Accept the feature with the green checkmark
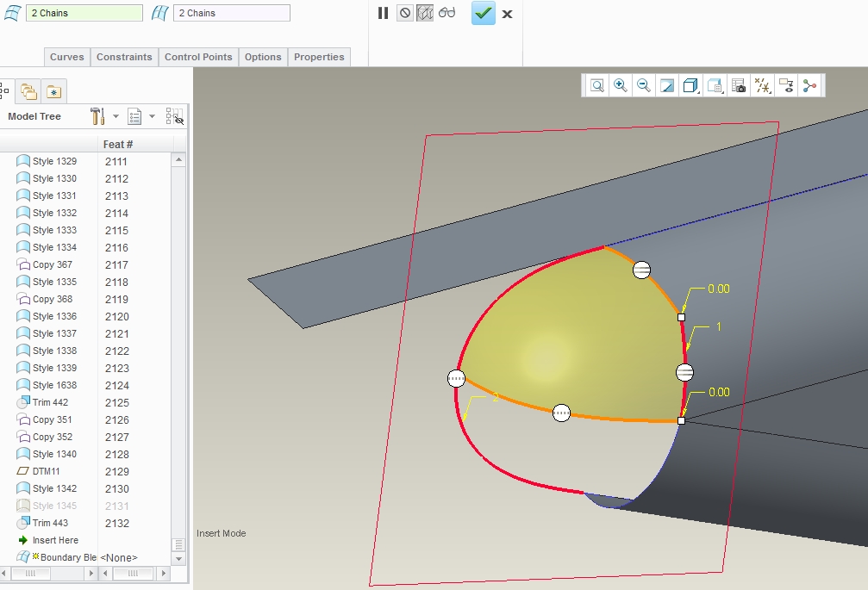 pos(484,13)
